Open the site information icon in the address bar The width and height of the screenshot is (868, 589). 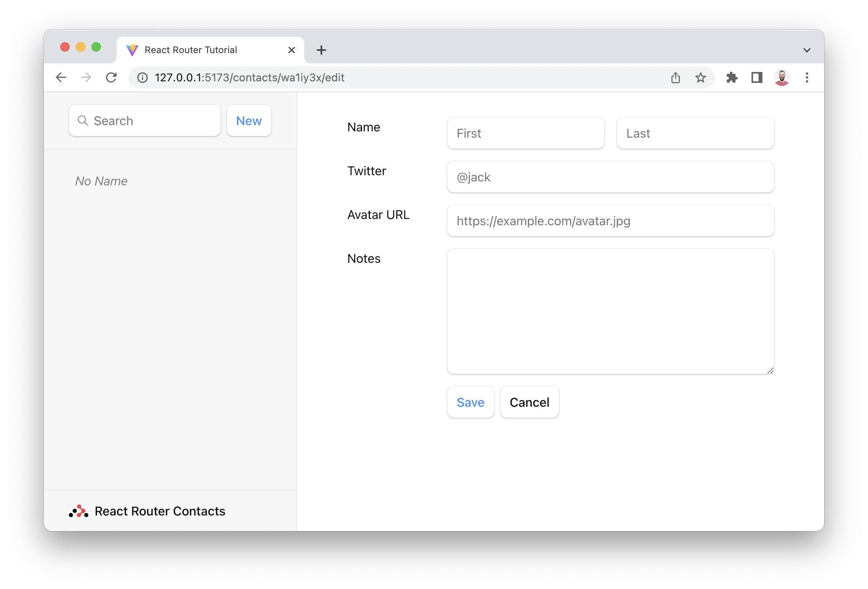143,78
